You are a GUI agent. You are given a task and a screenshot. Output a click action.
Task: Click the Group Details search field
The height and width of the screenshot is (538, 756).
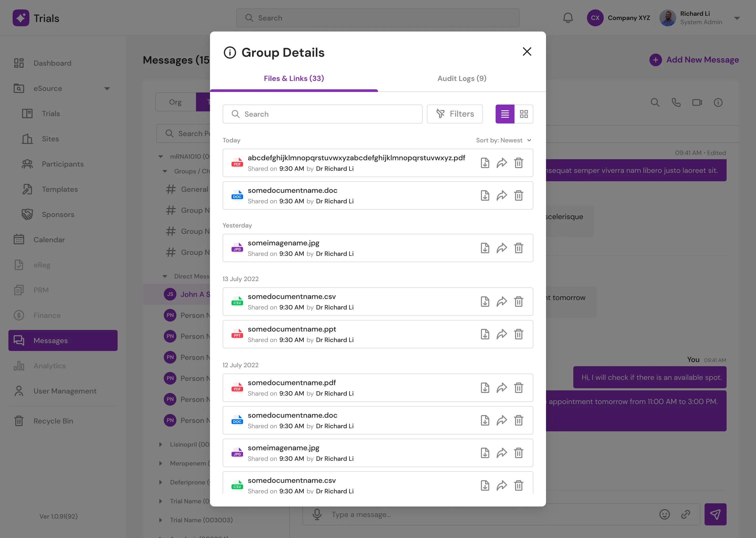pos(322,114)
